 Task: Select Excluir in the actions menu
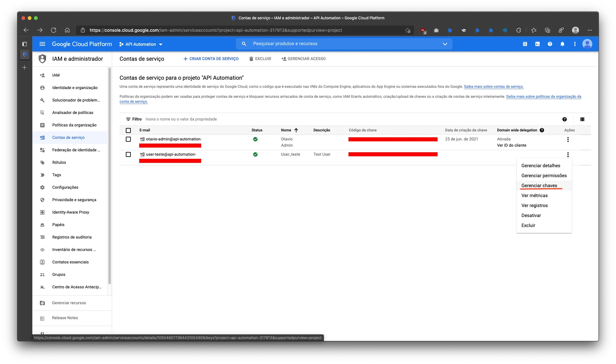pos(544,225)
